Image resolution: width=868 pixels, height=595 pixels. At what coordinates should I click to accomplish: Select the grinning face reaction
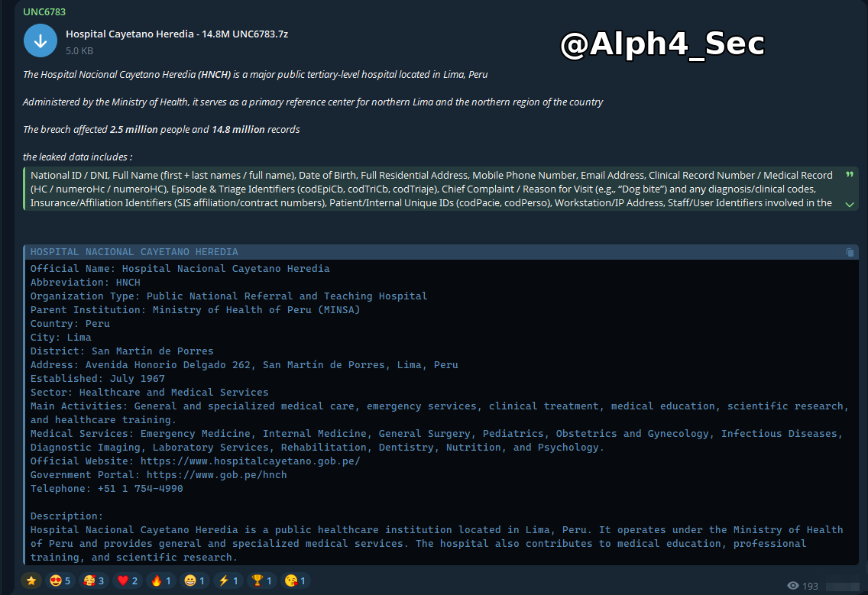[x=194, y=580]
